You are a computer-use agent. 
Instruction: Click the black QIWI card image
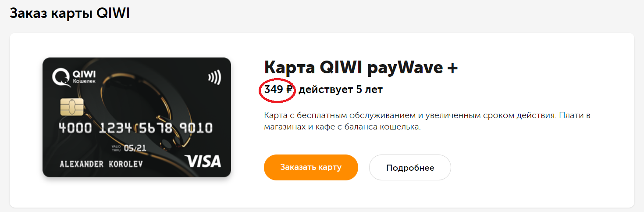tap(137, 118)
